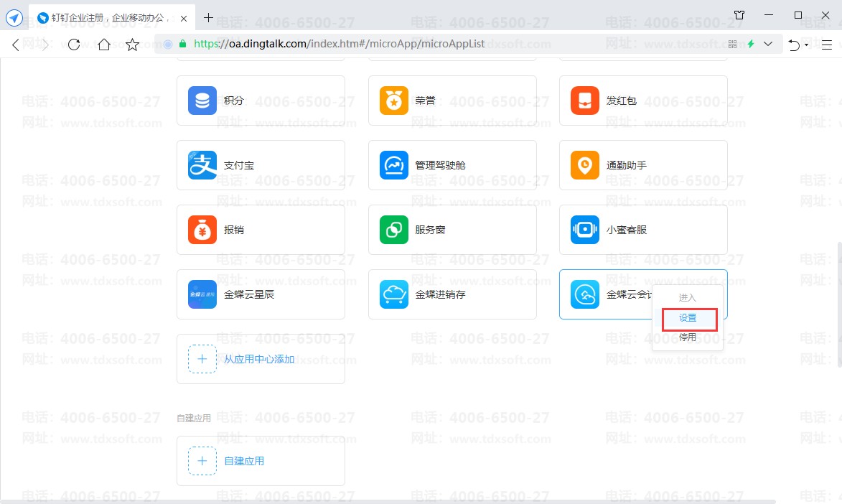Expand the dropdown arrow in address bar

768,45
